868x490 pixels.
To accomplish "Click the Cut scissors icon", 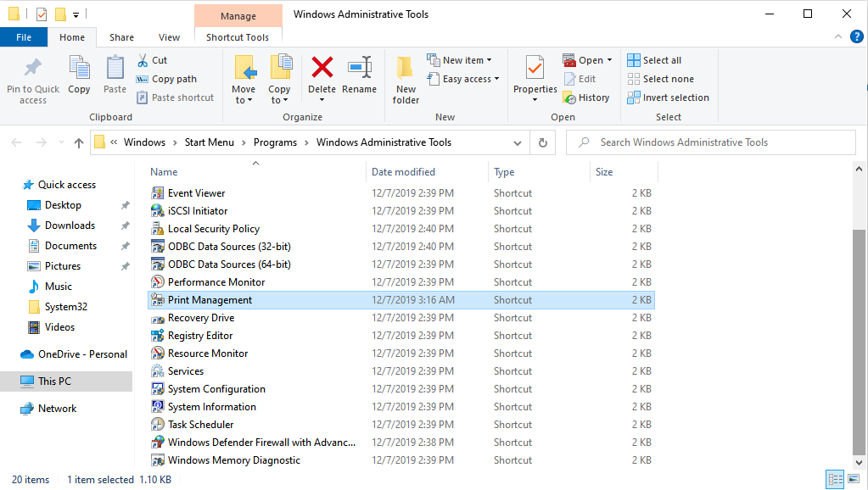I will click(143, 60).
